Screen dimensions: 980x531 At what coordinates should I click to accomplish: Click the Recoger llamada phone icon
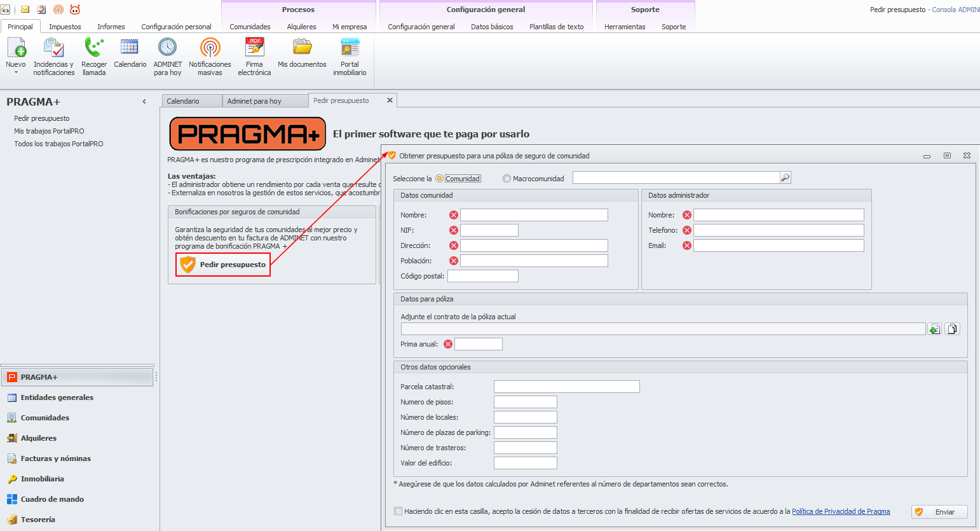(94, 48)
